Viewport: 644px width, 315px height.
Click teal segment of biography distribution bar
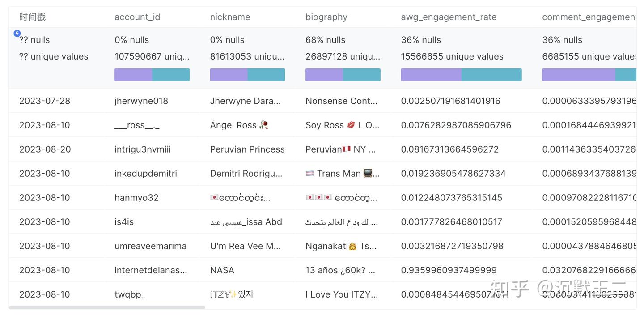coord(362,75)
